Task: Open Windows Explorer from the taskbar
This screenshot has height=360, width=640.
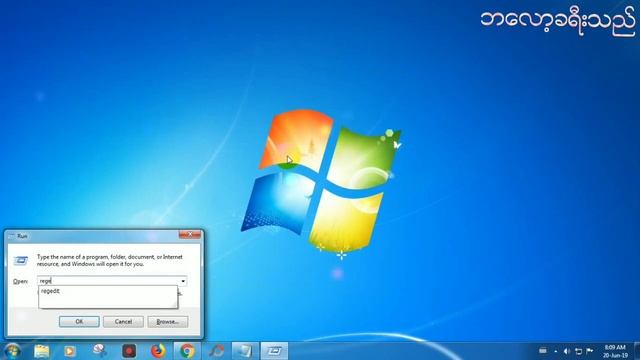Action: click(42, 351)
